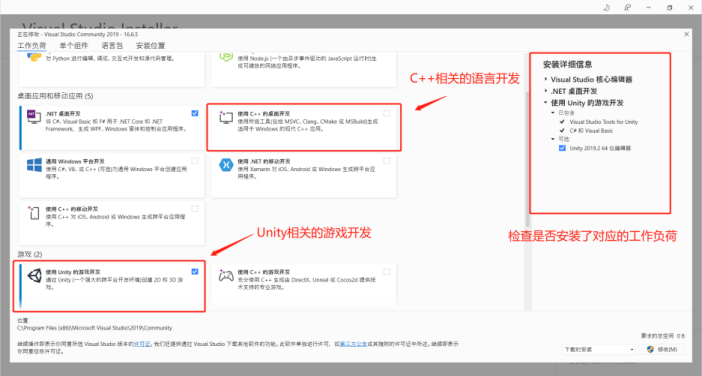Switch to the 语言包 tab
Viewport: 702px width, 376px height.
pyautogui.click(x=112, y=46)
